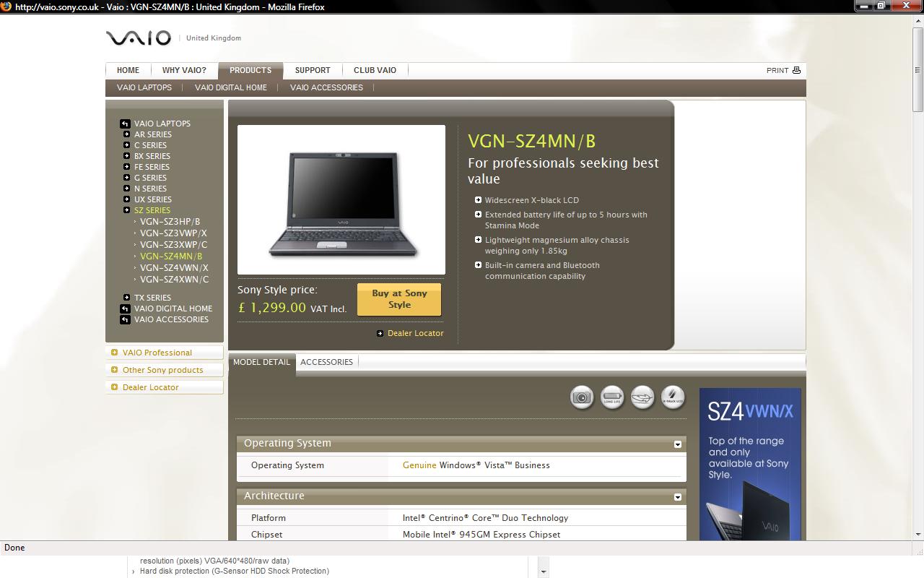
Task: Click the bullet icon next to Extended battery life
Action: point(478,215)
